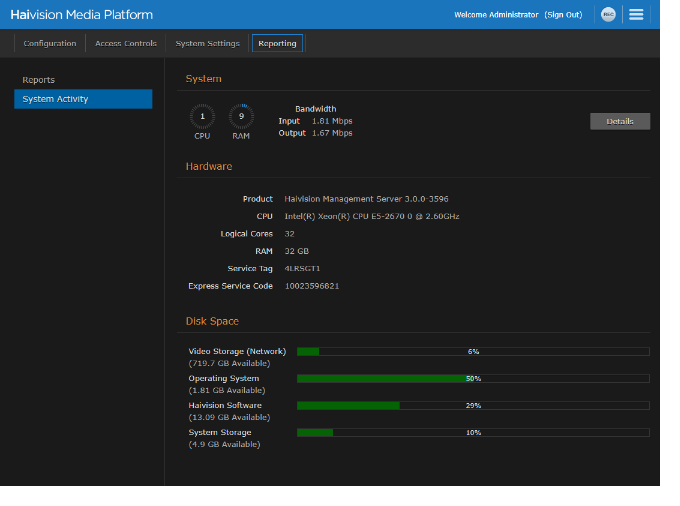Open Reports in the sidebar
The height and width of the screenshot is (506, 680).
[x=39, y=80]
